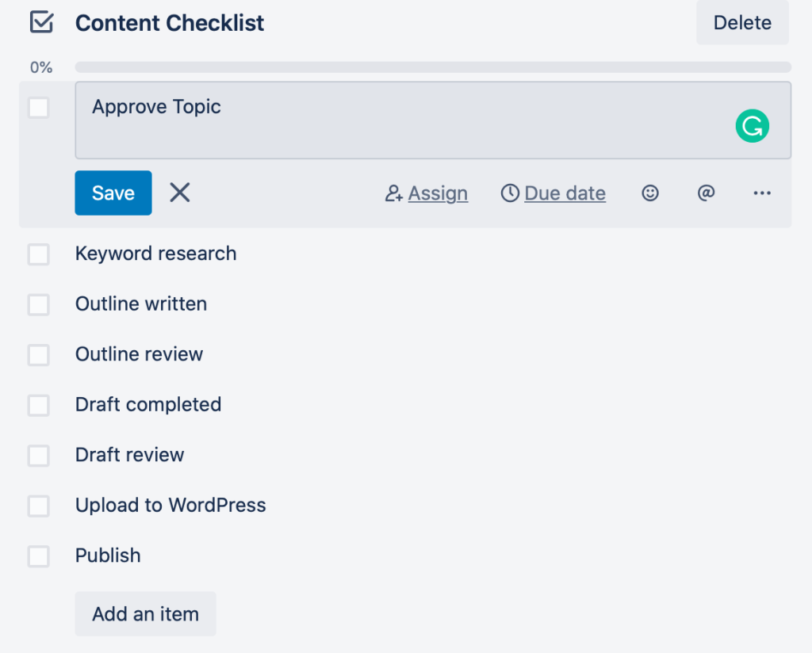Mark Outline written as complete

point(39,304)
